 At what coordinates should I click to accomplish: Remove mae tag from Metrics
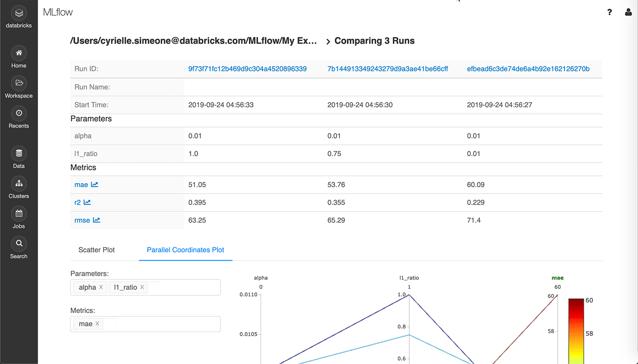click(x=98, y=324)
